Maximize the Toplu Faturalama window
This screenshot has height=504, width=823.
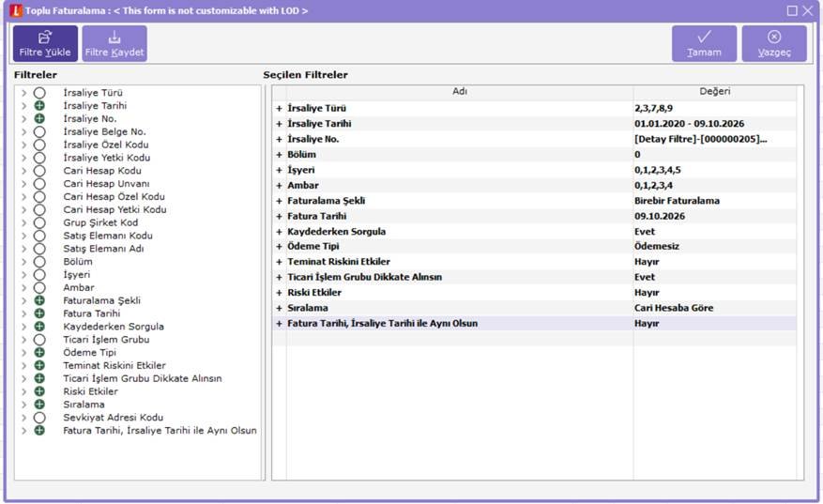(x=792, y=10)
